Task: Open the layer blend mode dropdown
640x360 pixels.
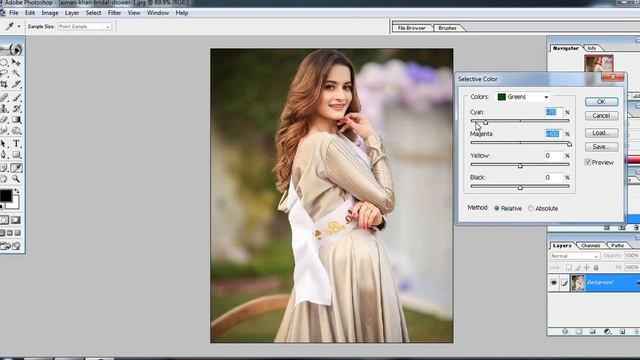Action: coord(575,256)
